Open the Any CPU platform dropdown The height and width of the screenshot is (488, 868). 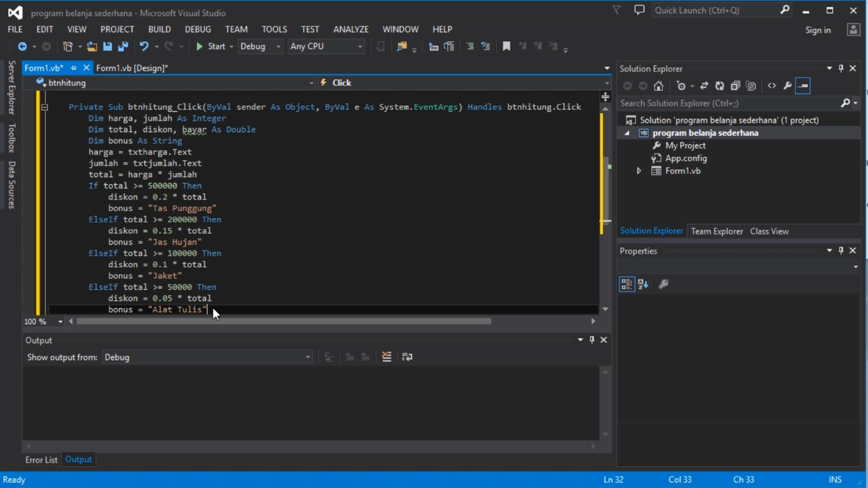(360, 46)
